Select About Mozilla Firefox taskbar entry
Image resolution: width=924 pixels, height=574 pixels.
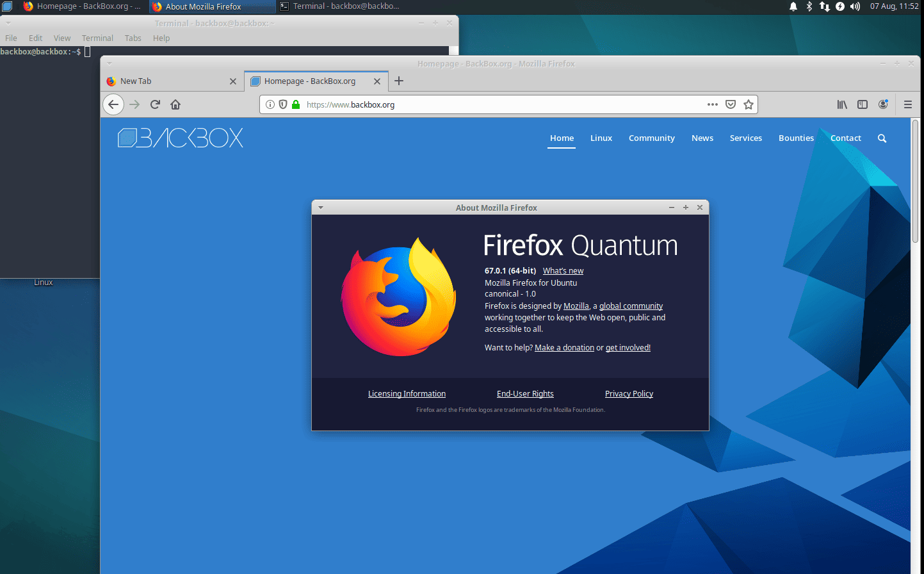tap(212, 6)
